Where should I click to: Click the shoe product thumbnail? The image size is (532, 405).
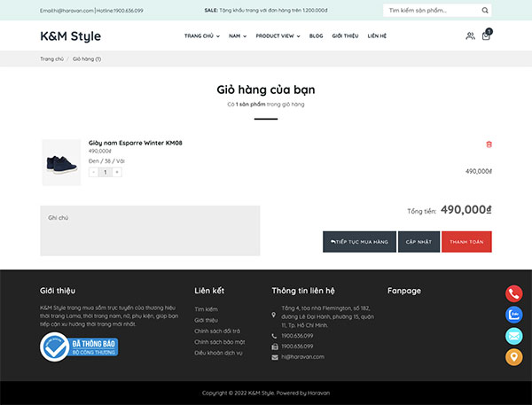click(61, 162)
